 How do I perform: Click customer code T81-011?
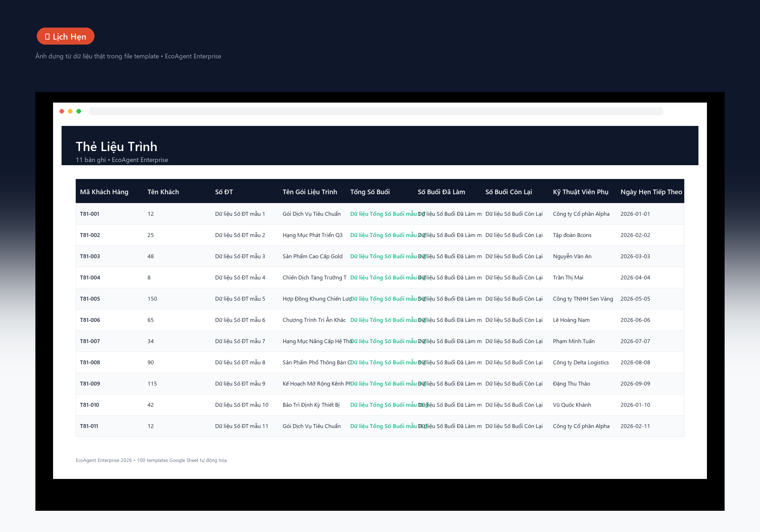[x=89, y=426]
